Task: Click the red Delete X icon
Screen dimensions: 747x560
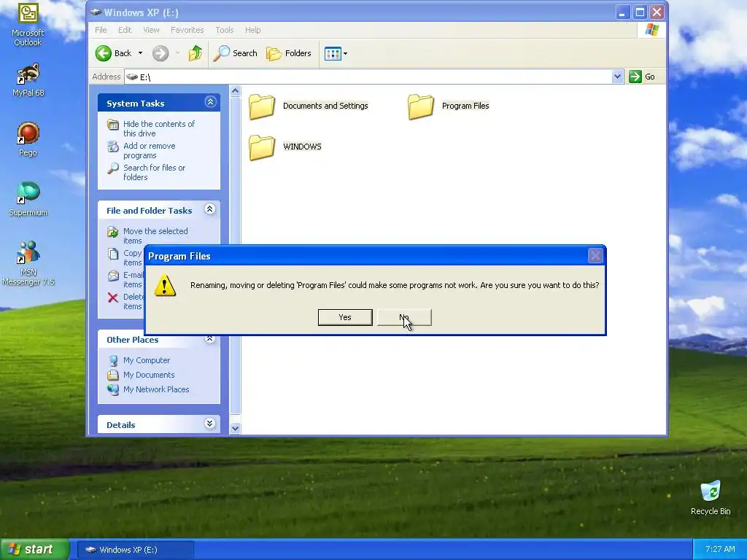Action: (113, 297)
